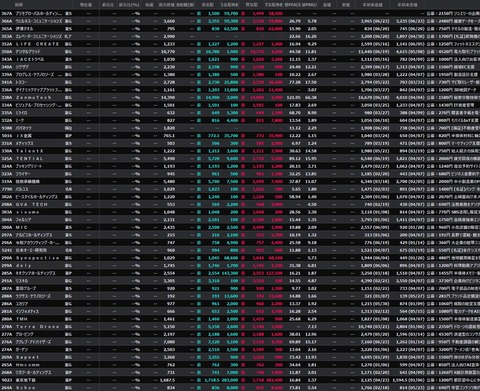The image size is (480, 391).
Task: Click the GVA TECH stock name
Action: coord(32,204)
